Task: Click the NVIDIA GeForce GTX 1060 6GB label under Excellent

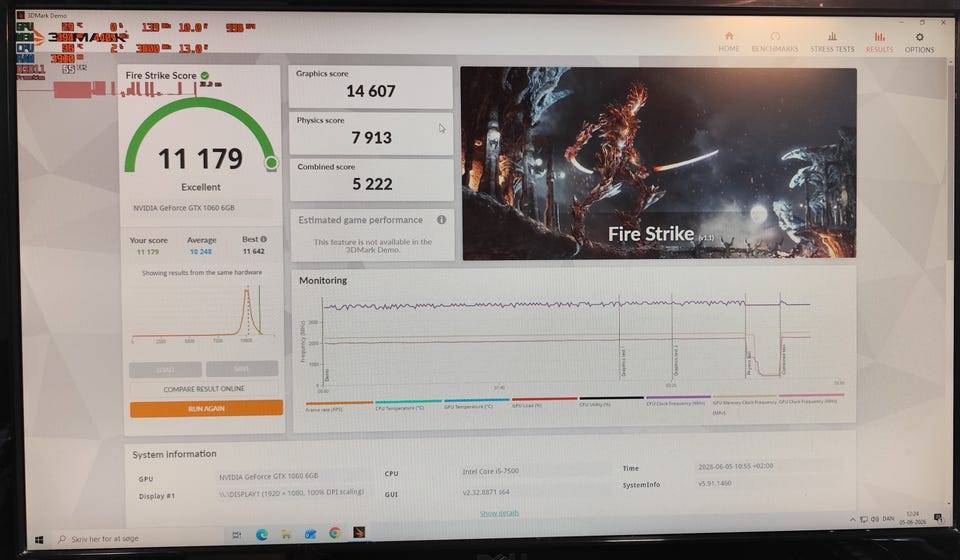Action: click(x=184, y=208)
